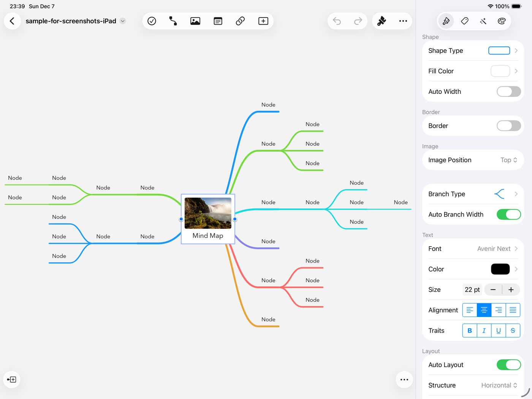The image size is (532, 399).
Task: Undo the last action
Action: 337,21
